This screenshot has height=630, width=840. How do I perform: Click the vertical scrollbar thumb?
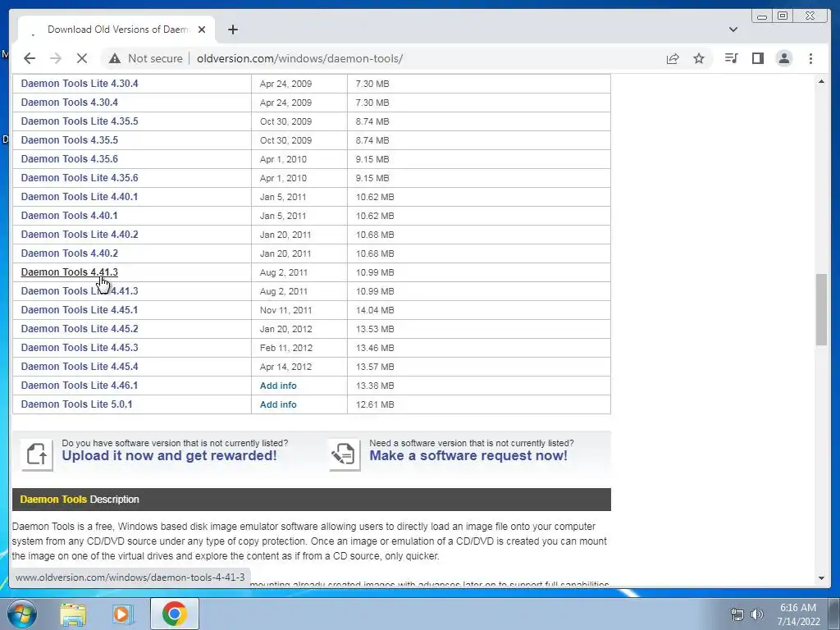[821, 309]
